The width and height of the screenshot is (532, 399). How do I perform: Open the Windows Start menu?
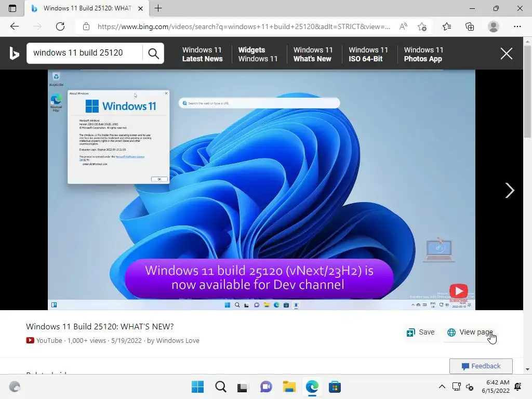coord(197,387)
